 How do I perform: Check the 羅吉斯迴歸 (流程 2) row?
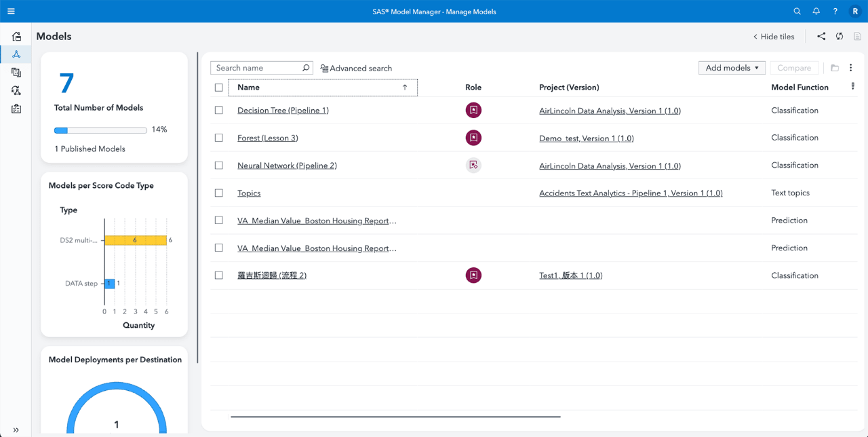coord(218,275)
